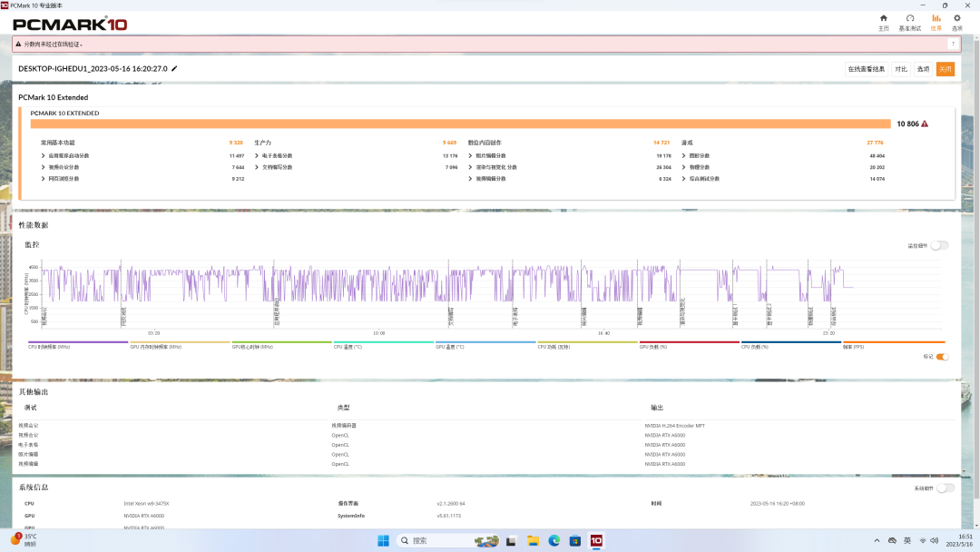This screenshot has width=980, height=552.
Task: Expand 图形分数 row
Action: (x=684, y=155)
